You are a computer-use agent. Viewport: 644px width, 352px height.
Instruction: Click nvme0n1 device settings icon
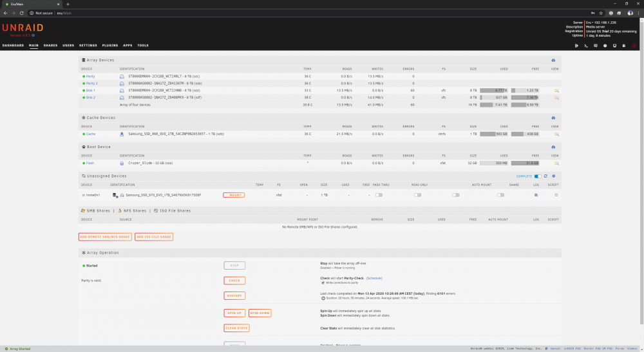pos(115,195)
